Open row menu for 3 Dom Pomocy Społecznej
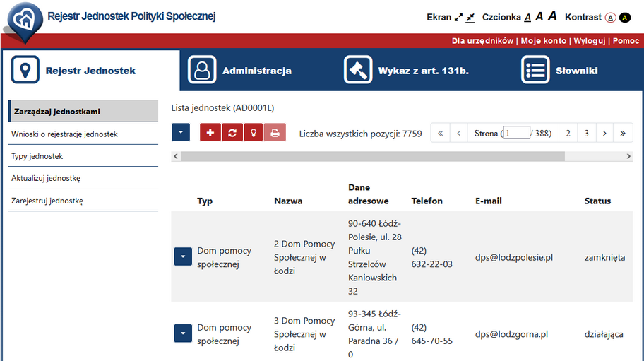644x361 pixels. click(x=183, y=333)
